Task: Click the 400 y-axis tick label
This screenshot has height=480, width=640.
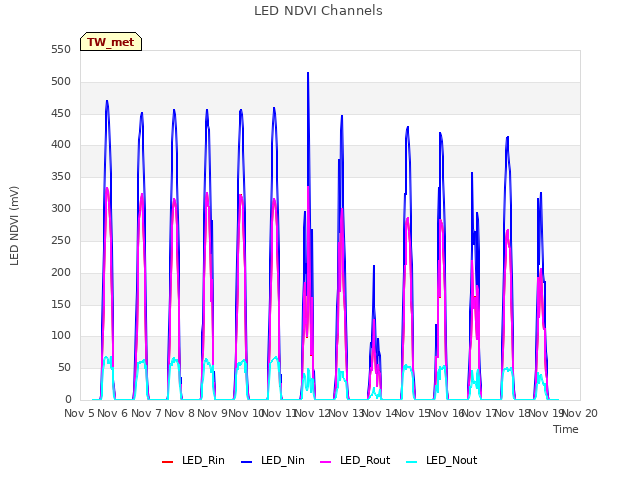Action: [61, 145]
